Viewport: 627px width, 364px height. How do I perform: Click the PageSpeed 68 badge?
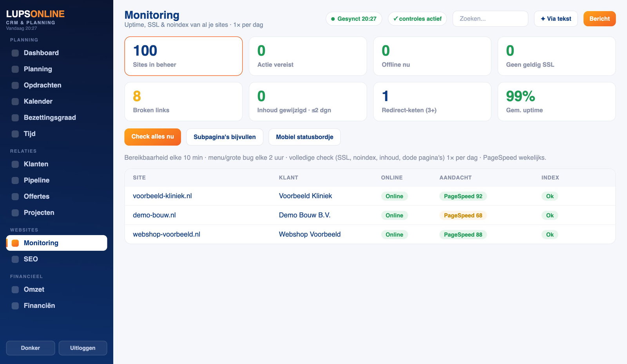[463, 216]
